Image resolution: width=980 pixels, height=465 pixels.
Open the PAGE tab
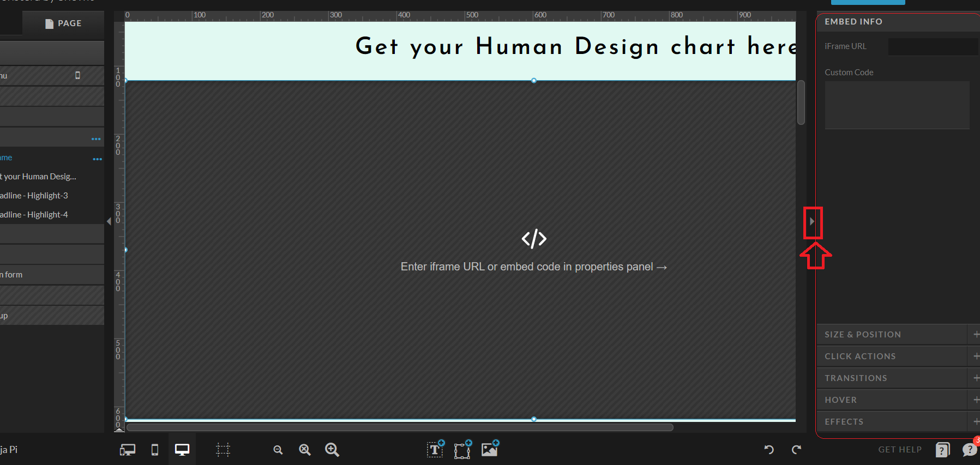click(63, 23)
